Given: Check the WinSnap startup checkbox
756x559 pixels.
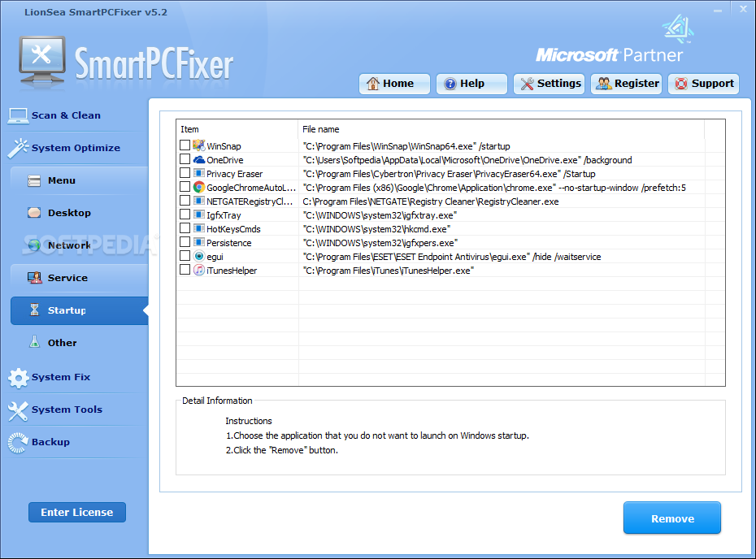Looking at the screenshot, I should [185, 145].
